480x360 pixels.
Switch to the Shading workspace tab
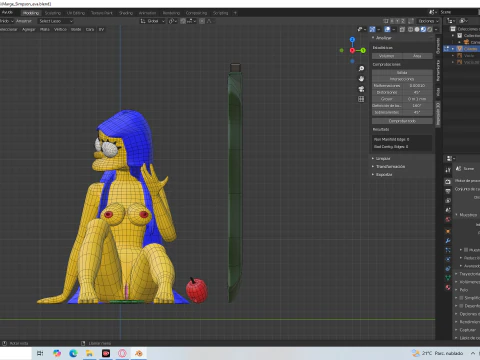pos(126,13)
